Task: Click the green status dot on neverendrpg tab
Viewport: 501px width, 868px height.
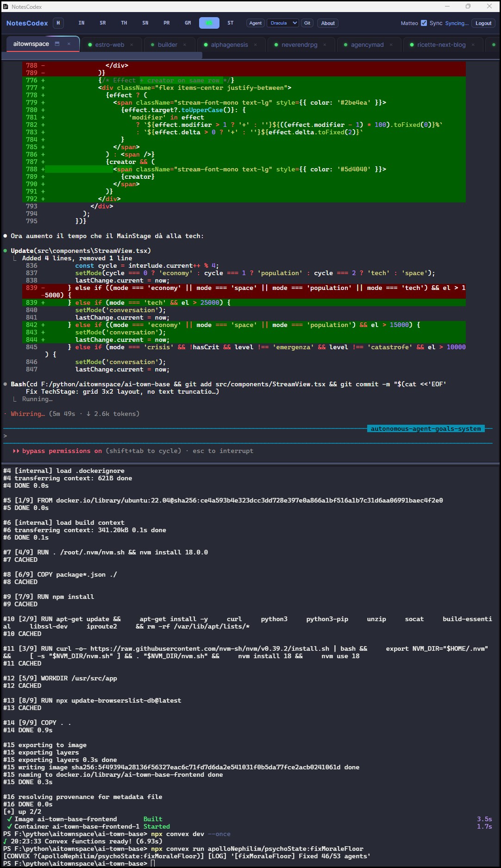Action: [x=276, y=45]
